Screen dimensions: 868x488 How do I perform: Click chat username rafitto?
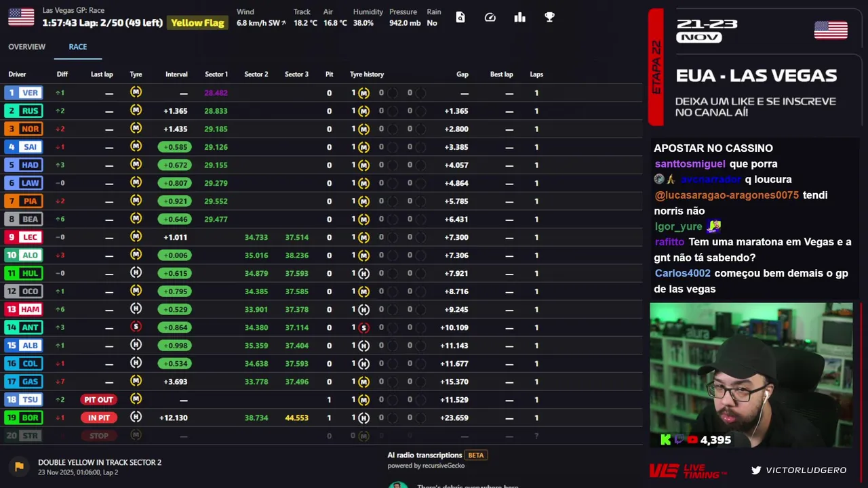670,242
